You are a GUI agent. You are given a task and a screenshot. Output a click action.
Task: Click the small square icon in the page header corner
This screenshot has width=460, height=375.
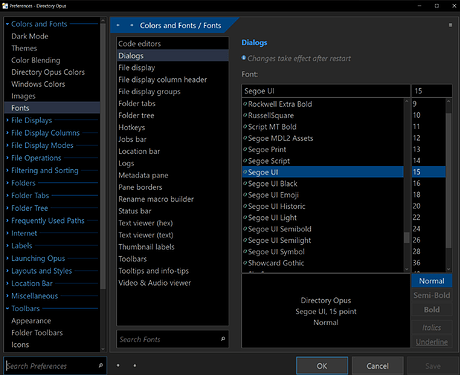(x=450, y=25)
